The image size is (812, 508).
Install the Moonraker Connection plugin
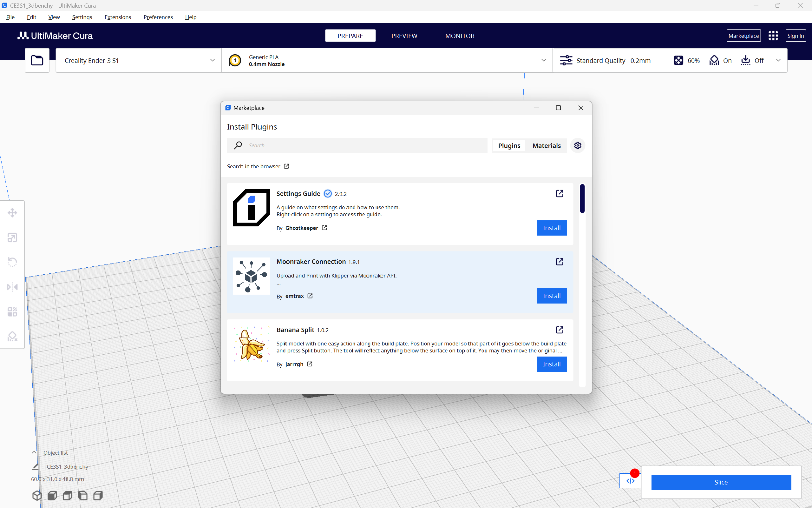coord(551,296)
